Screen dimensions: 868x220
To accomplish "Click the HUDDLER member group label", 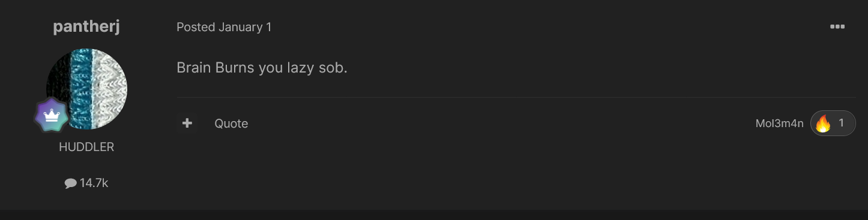I will 86,147.
